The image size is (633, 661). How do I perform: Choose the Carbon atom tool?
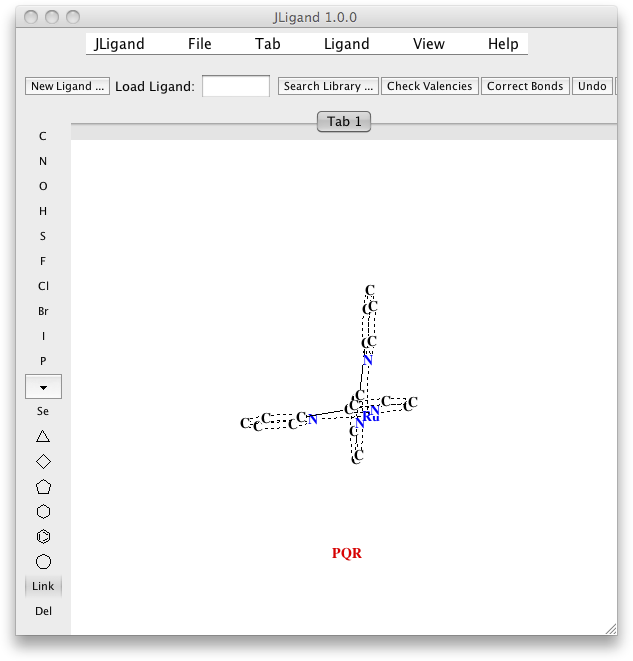pos(43,136)
